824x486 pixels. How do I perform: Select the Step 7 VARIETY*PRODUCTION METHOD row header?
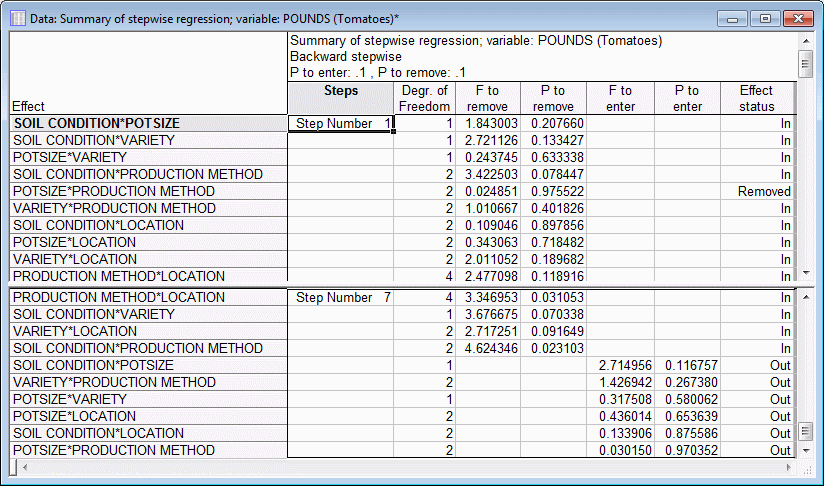pos(148,382)
